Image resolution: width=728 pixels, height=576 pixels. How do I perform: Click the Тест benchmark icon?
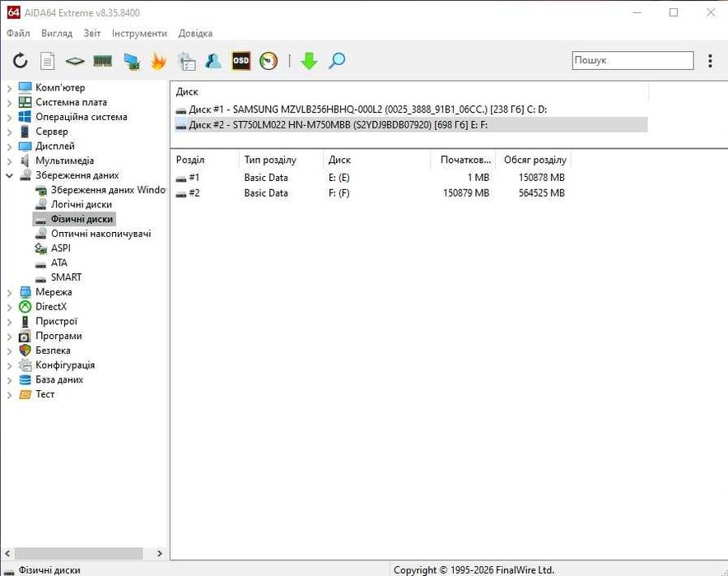[25, 394]
